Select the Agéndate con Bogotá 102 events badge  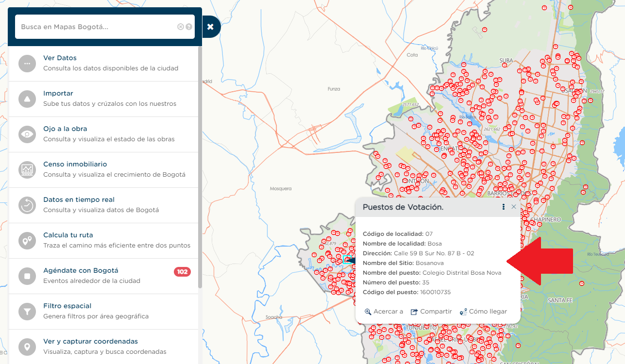coord(182,272)
